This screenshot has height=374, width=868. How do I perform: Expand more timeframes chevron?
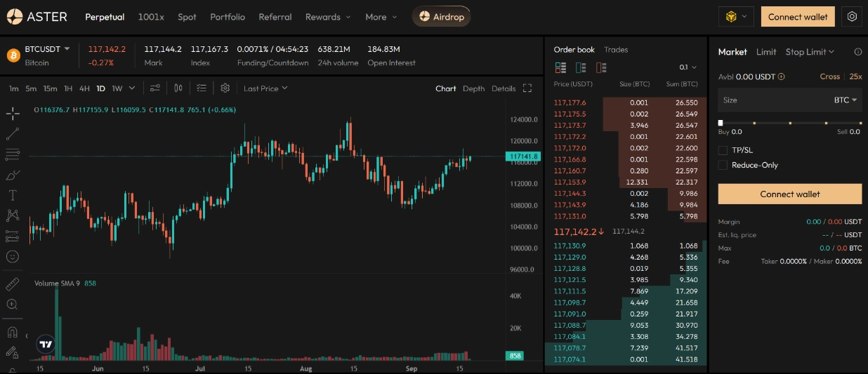click(133, 88)
